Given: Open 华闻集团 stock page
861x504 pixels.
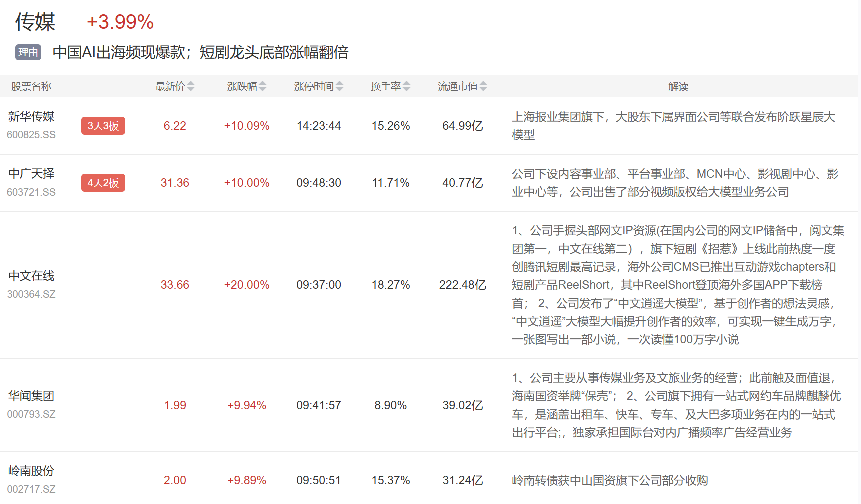Looking at the screenshot, I should tap(31, 396).
